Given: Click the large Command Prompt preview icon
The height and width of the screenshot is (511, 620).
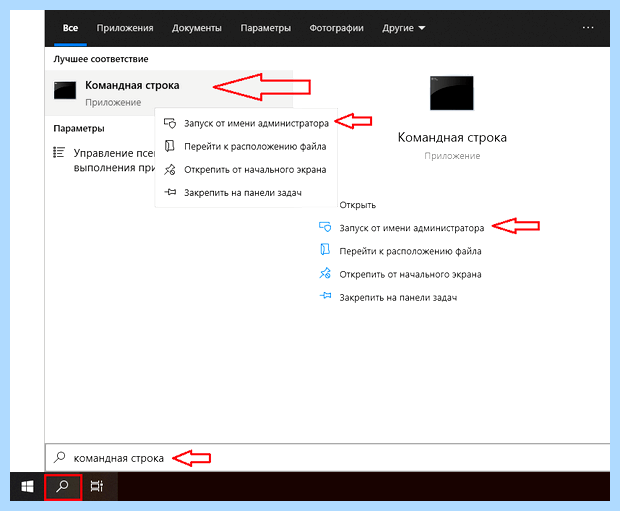Looking at the screenshot, I should tap(452, 93).
